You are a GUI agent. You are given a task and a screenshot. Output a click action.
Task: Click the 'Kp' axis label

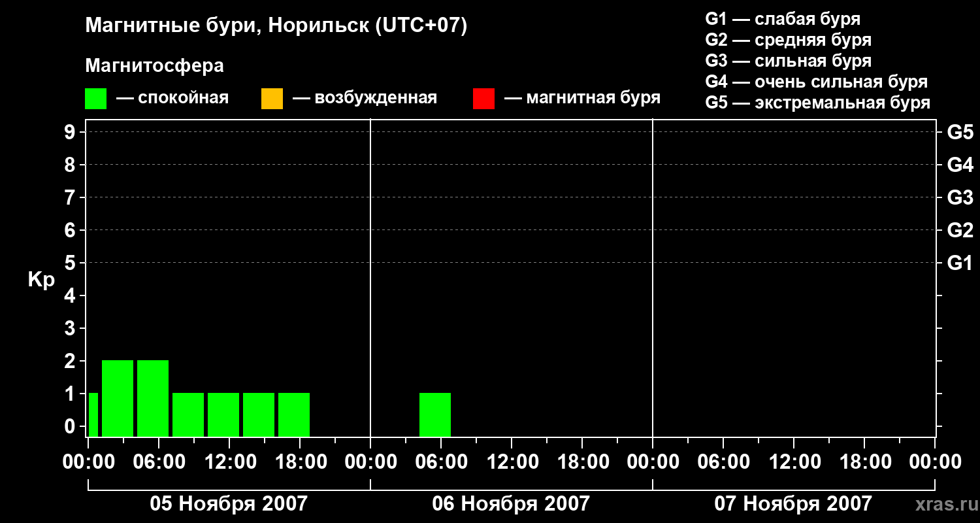(x=41, y=280)
